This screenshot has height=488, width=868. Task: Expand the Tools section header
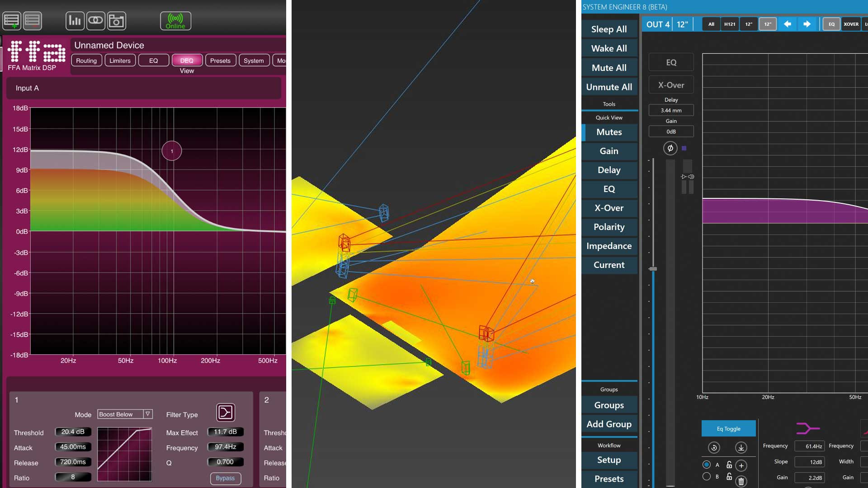pos(609,104)
